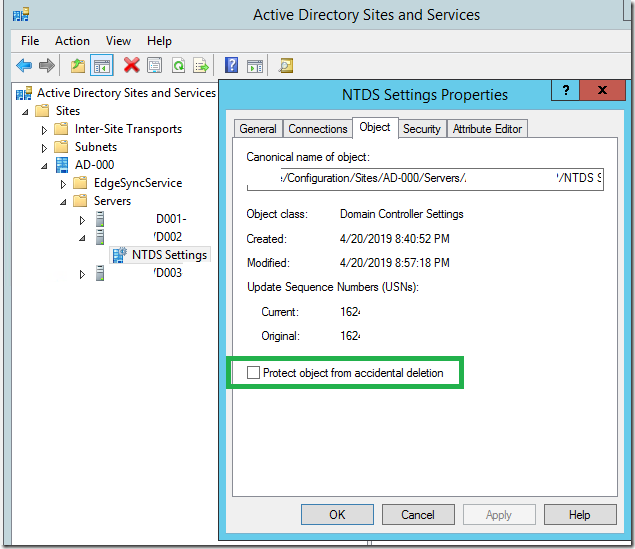The width and height of the screenshot is (635, 549).
Task: Click the D001 server icon
Action: coord(100,219)
